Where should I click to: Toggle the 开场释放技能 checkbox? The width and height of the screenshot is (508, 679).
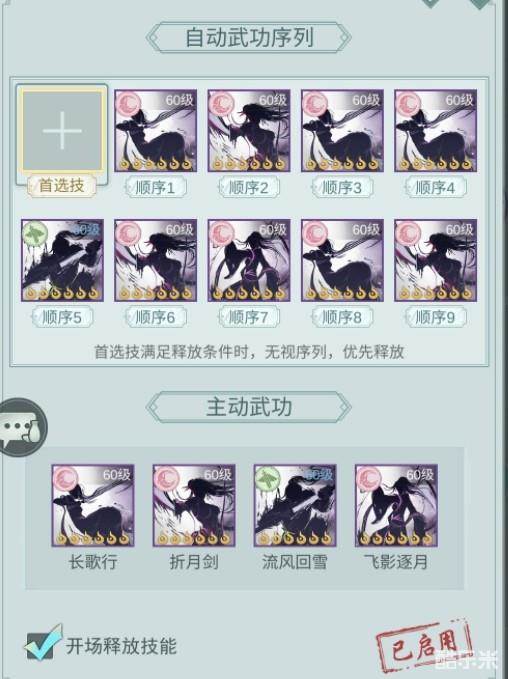click(x=43, y=643)
